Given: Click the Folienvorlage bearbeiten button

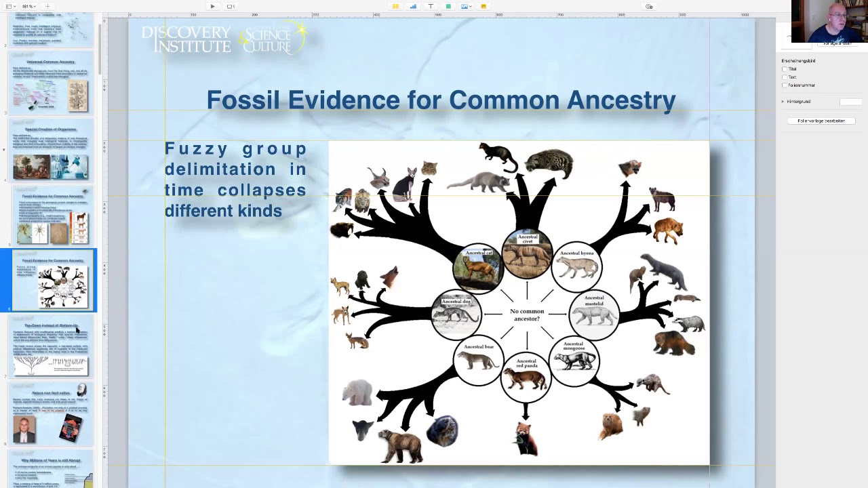Looking at the screenshot, I should click(821, 121).
